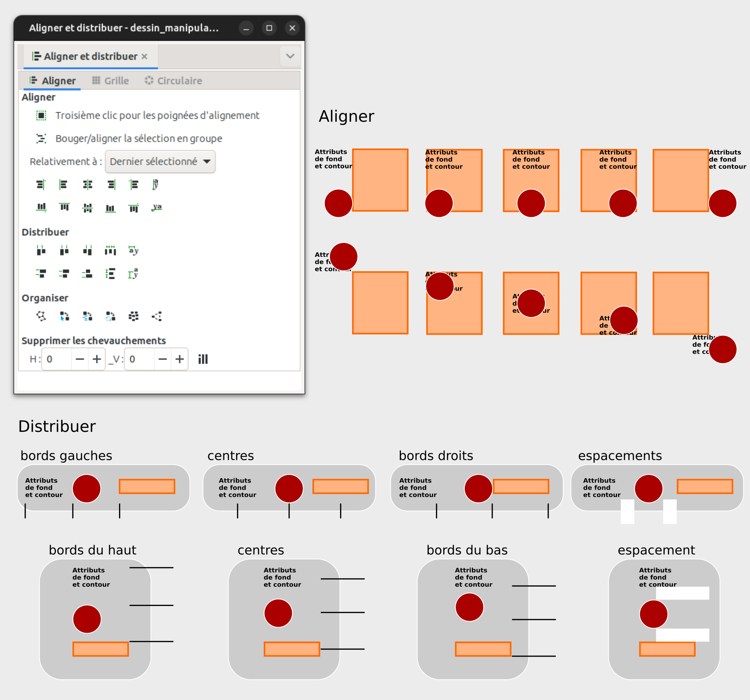Arrange connector network nicely icon

coord(41,316)
